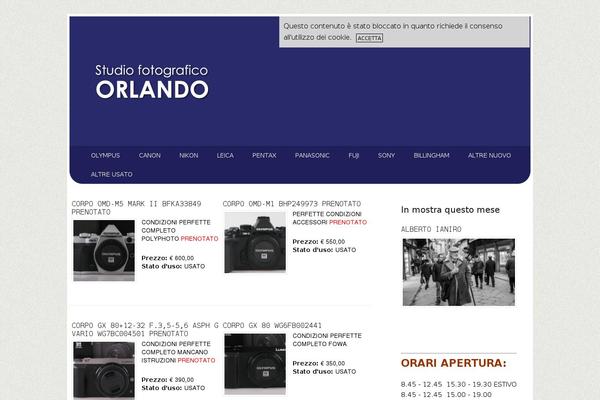Click PRENOTATO label beside POLYPHOTO
600x400 pixels.
tap(199, 238)
